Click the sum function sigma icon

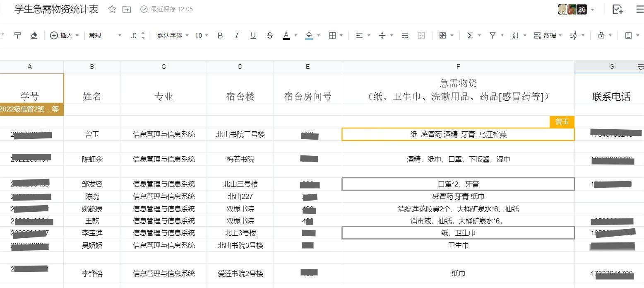(470, 36)
